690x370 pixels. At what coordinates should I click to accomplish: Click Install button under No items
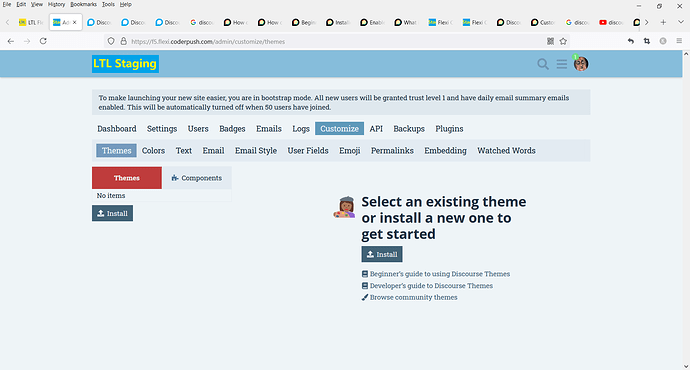112,213
